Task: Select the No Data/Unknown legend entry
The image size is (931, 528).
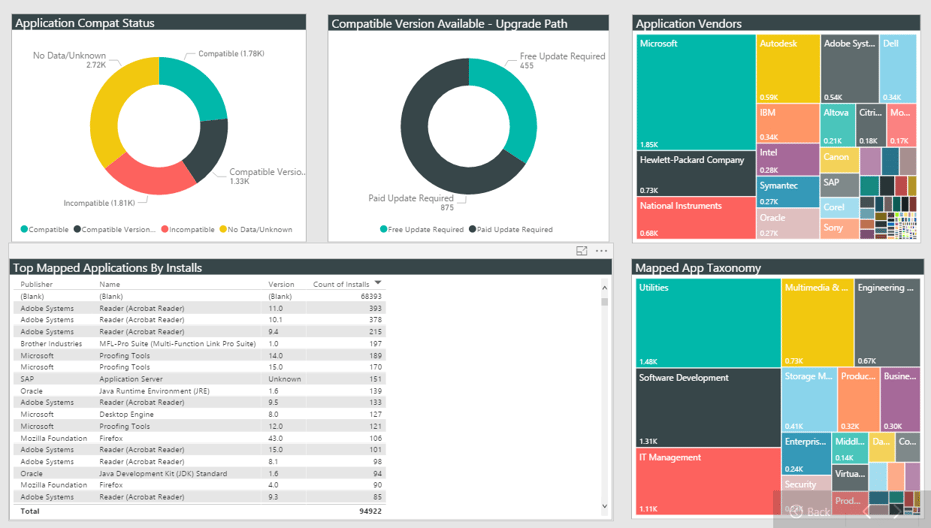Action: pos(256,229)
